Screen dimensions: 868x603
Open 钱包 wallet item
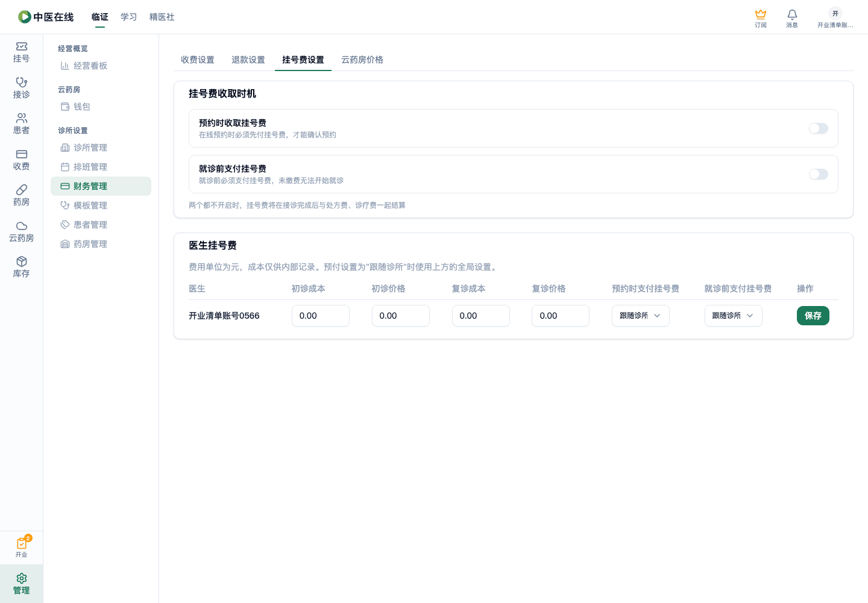pos(101,107)
